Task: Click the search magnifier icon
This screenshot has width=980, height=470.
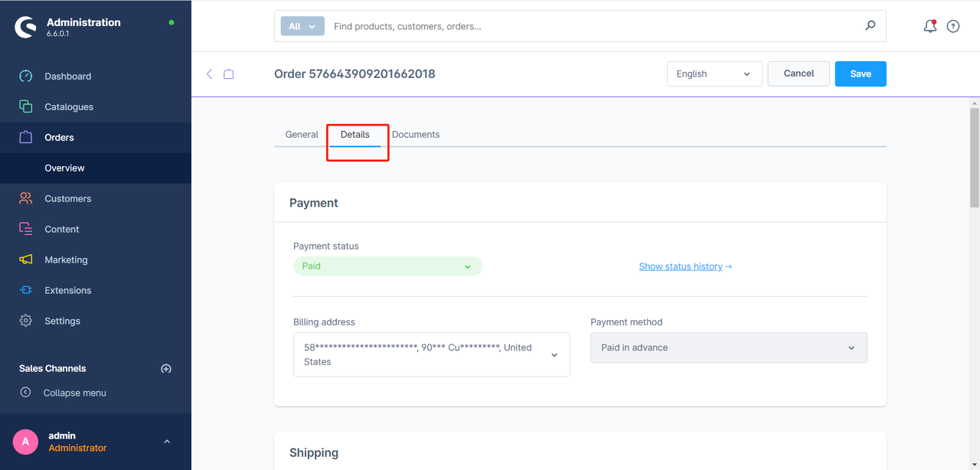Action: click(x=871, y=26)
